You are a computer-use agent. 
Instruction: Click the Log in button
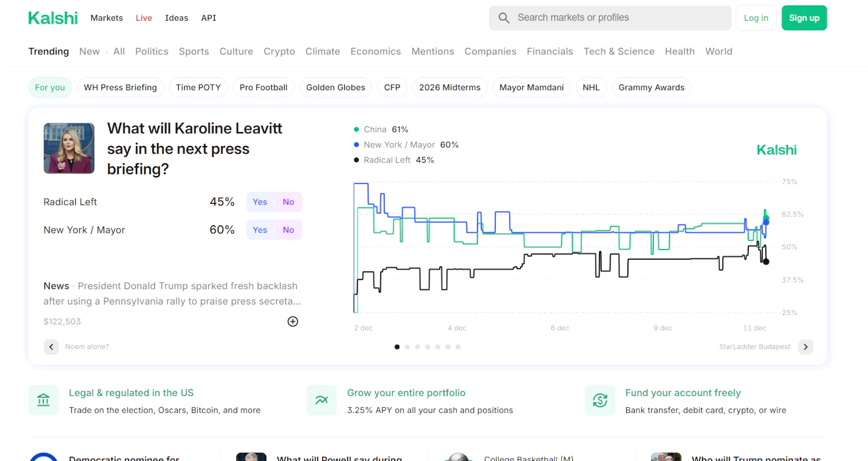(756, 18)
